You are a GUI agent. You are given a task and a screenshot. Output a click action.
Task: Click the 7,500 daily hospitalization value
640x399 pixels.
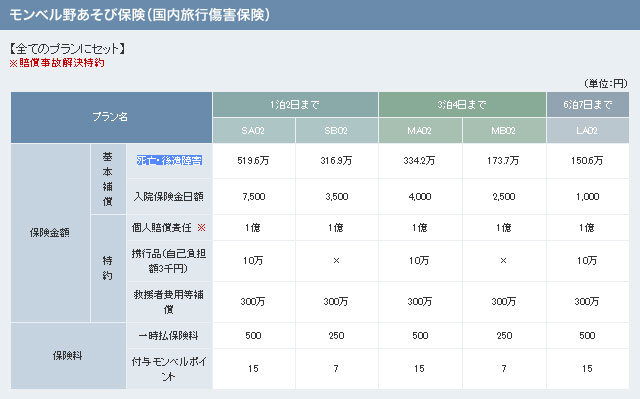(x=254, y=197)
